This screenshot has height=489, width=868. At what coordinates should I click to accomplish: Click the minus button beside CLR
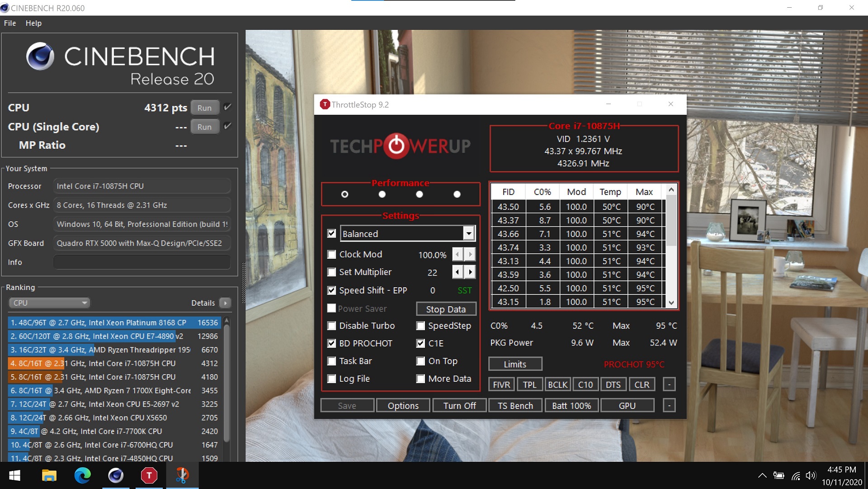[x=669, y=385]
